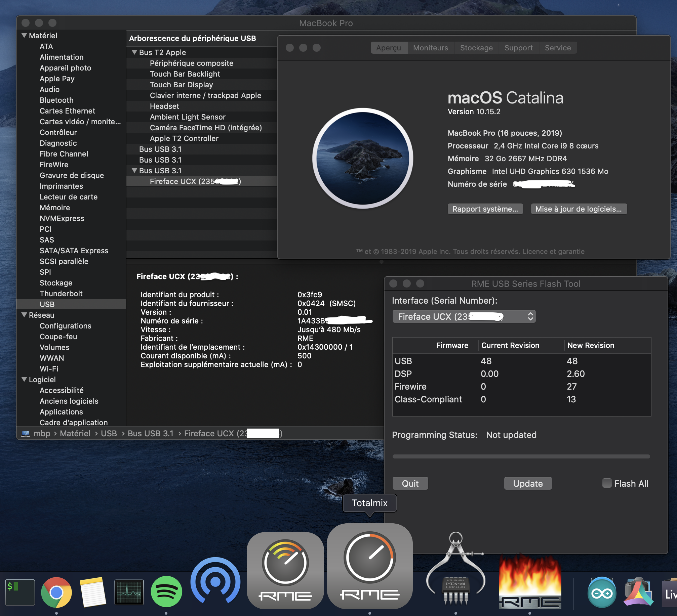This screenshot has width=677, height=616.
Task: Click the USB firmware row
Action: click(x=521, y=361)
